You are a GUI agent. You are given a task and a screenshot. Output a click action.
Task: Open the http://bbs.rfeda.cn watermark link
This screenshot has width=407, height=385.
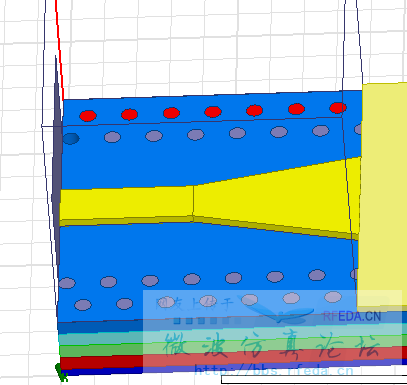[x=273, y=370]
